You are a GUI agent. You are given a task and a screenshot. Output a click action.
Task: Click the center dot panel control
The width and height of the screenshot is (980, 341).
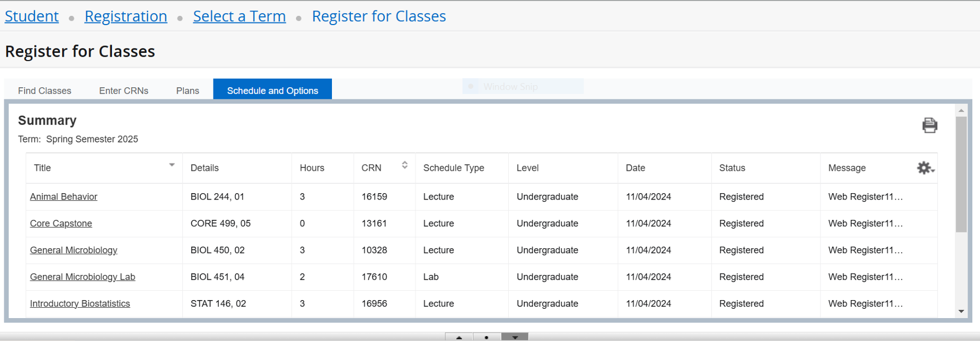point(486,337)
